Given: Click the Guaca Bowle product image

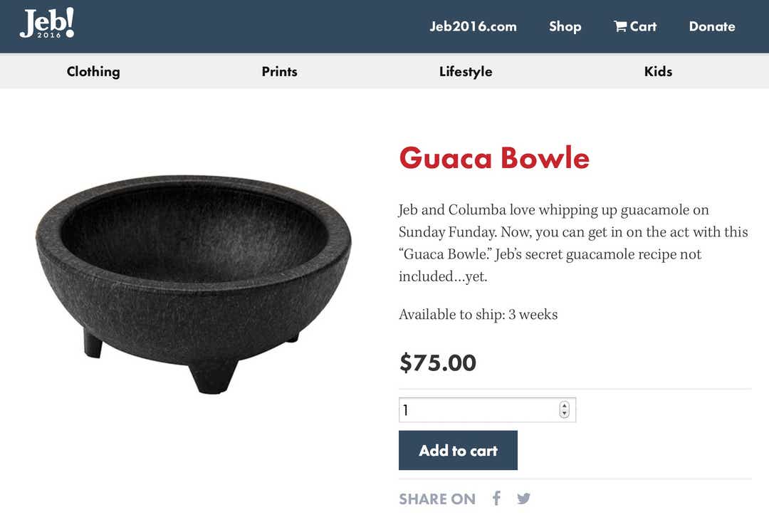Looking at the screenshot, I should click(x=194, y=281).
